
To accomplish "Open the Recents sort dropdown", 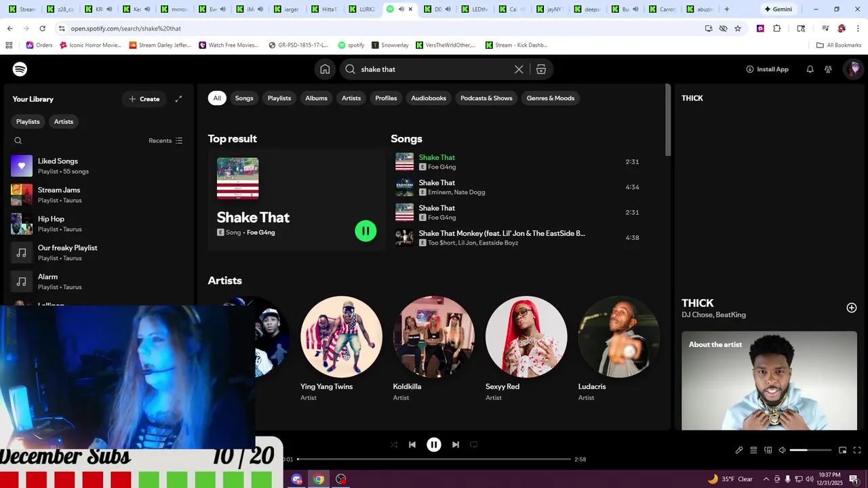I will click(165, 140).
